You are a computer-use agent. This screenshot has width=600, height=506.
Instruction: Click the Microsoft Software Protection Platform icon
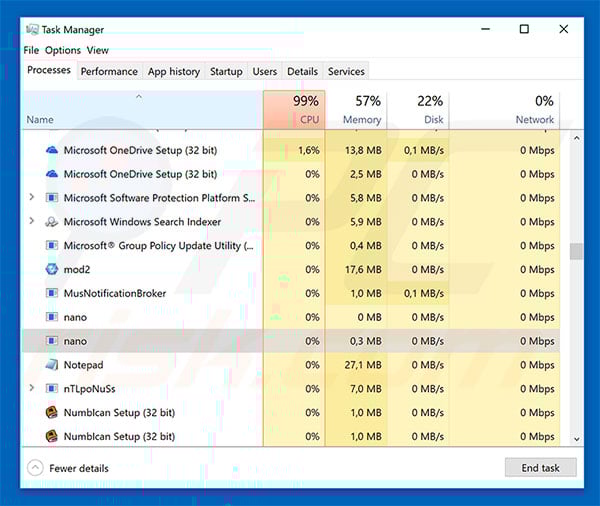click(52, 198)
